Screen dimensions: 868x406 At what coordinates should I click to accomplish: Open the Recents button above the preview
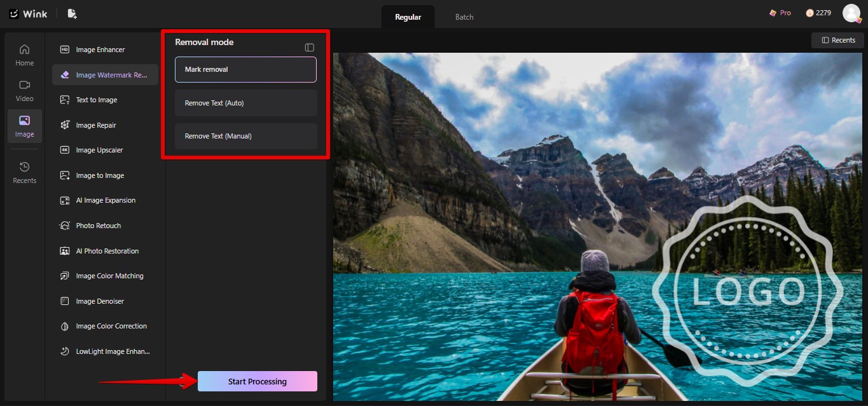tap(837, 40)
